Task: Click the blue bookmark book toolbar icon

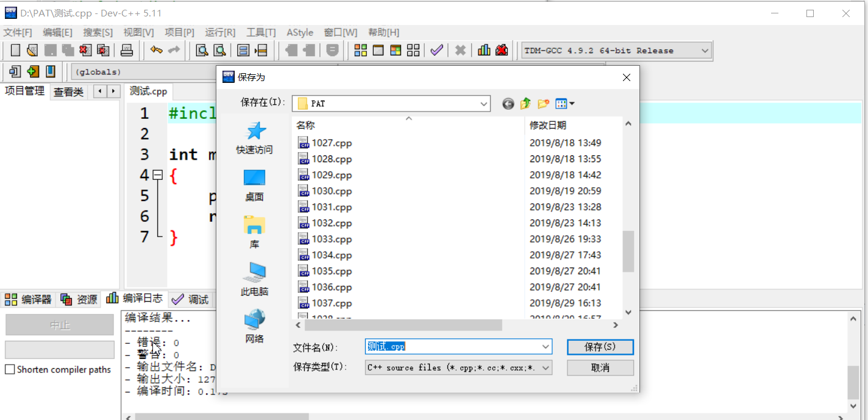Action: 51,71
